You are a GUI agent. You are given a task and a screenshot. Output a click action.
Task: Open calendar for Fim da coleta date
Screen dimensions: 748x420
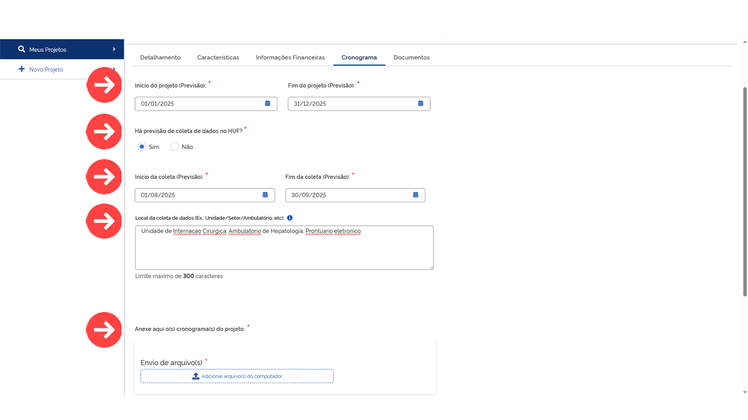(416, 195)
